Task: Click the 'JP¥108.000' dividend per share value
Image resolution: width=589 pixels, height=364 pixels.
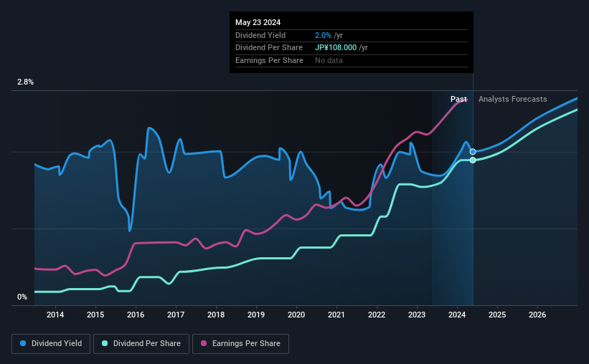Action: pyautogui.click(x=336, y=48)
